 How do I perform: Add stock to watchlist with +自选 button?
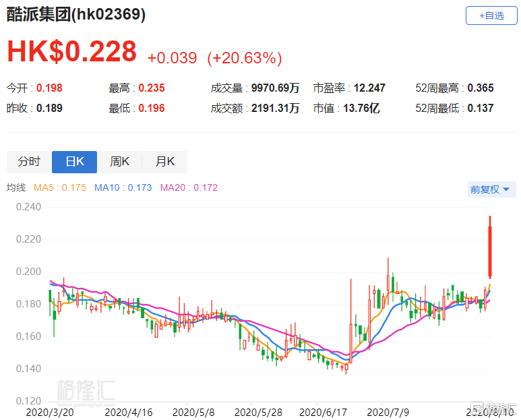491,16
